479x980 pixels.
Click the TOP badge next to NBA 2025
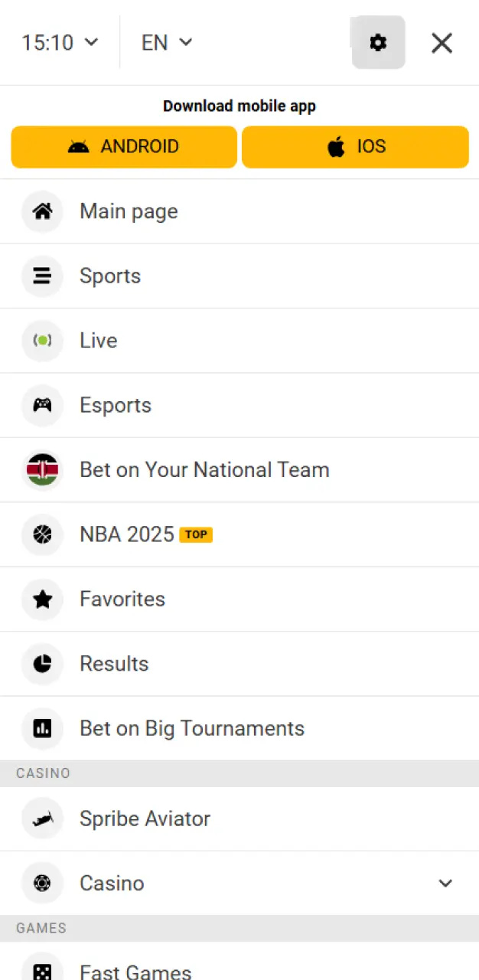point(196,534)
